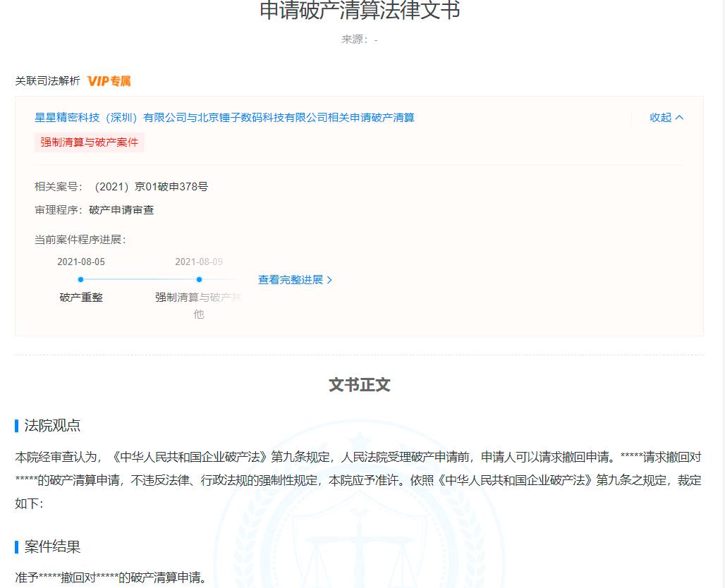Click the blue bar icon beside 案件结果
Screen dimensions: 725x588
(x=17, y=547)
